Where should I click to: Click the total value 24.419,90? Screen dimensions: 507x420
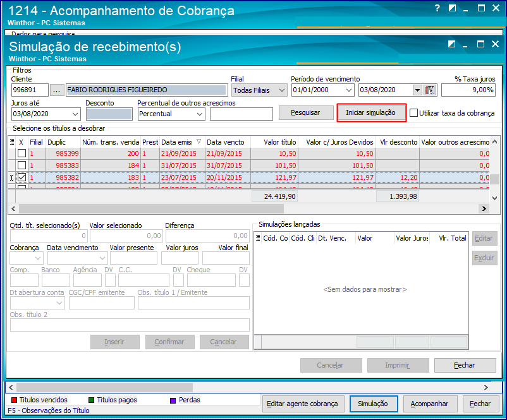tap(275, 196)
